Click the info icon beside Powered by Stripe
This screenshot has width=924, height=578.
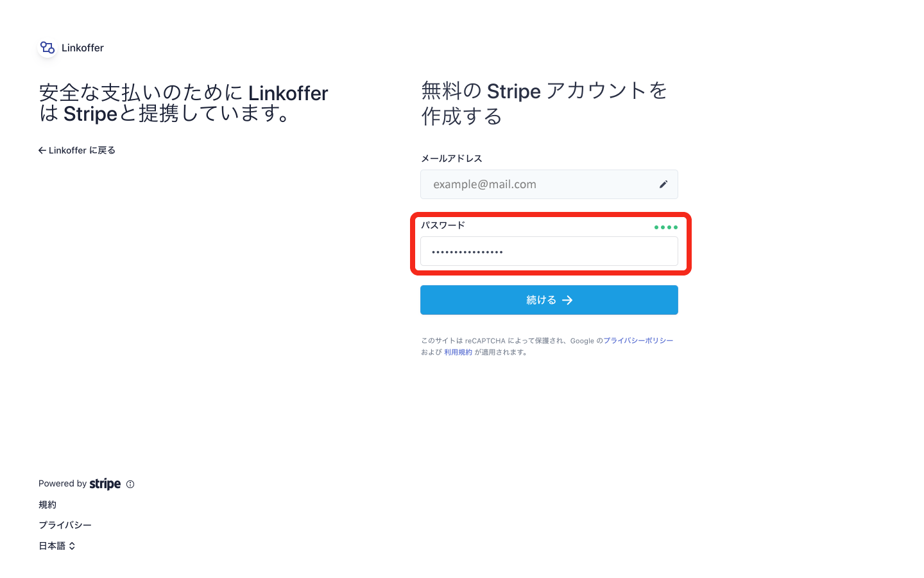click(x=130, y=484)
